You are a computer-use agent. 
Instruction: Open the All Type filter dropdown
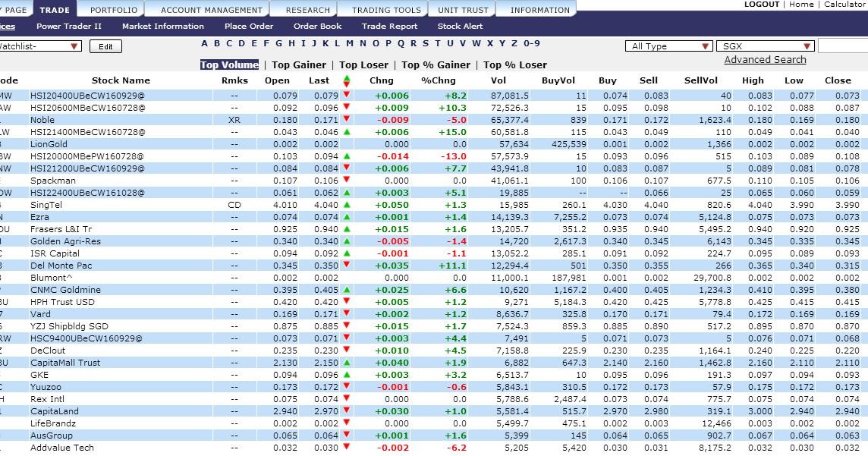tap(668, 46)
